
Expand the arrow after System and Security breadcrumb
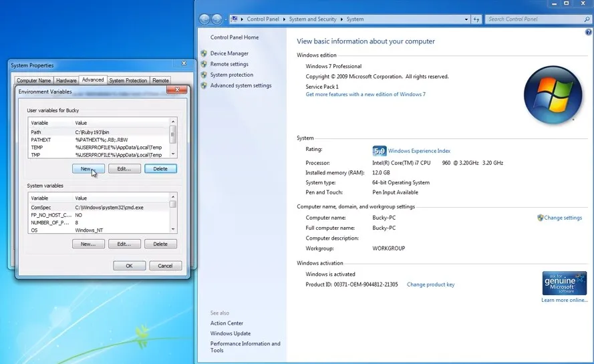[341, 19]
